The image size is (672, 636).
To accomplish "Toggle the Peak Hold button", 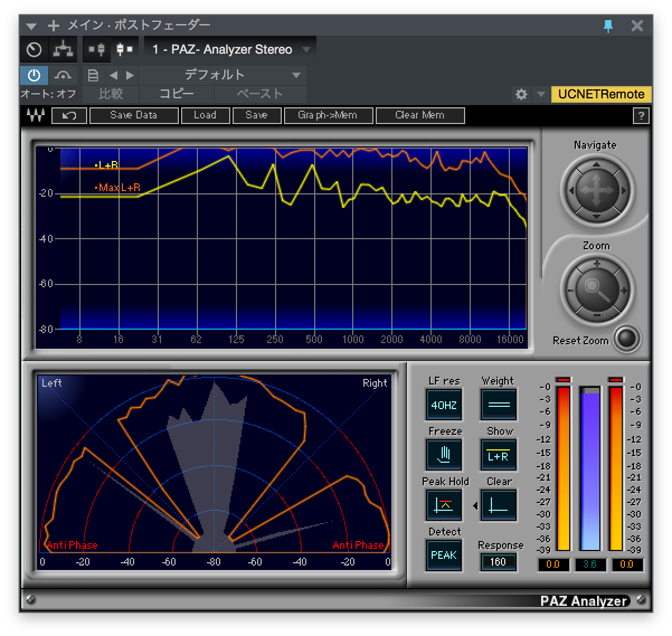I will 444,505.
